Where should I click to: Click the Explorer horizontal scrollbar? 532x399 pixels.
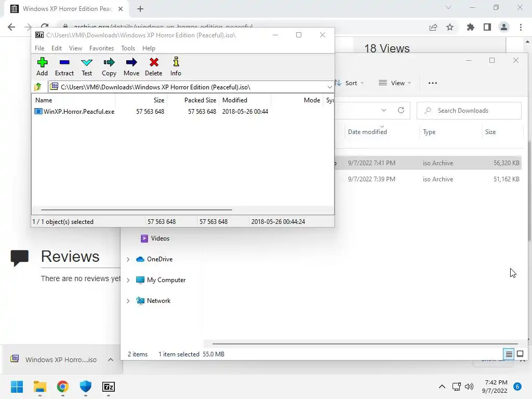click(365, 344)
